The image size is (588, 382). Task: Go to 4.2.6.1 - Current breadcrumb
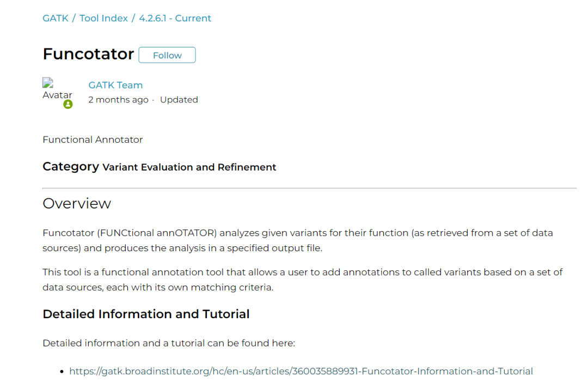pyautogui.click(x=175, y=19)
